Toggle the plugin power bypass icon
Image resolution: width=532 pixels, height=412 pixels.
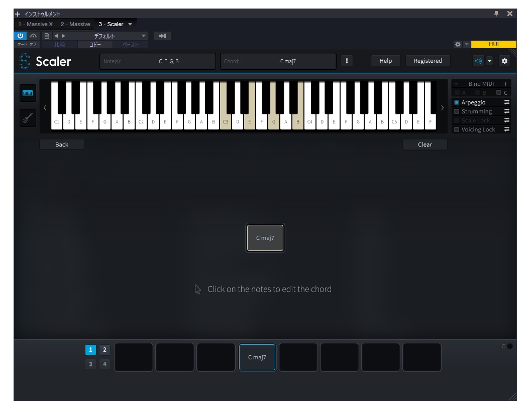click(x=21, y=36)
